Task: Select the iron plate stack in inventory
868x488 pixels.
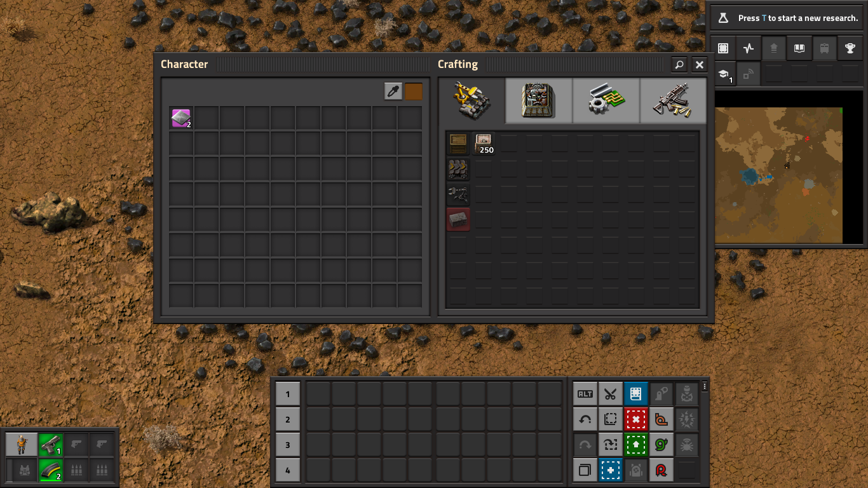Action: point(181,118)
